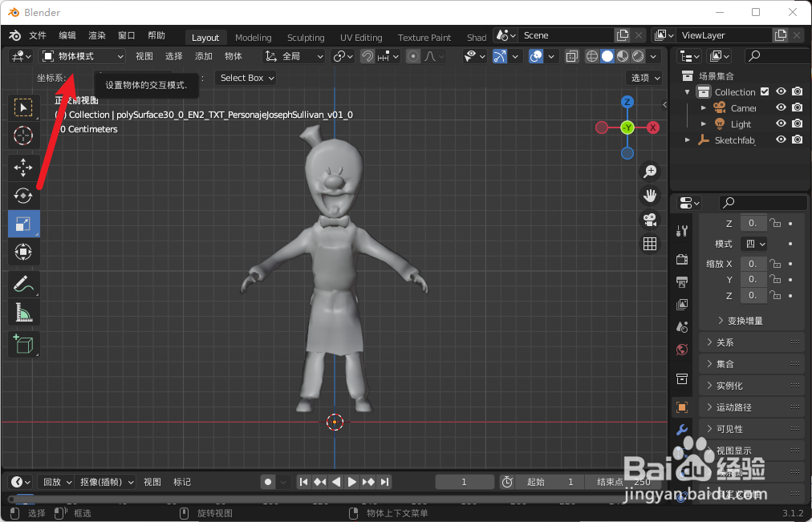Open the Modifiers wrench properties tab
Viewport: 812px width, 522px height.
pos(682,430)
